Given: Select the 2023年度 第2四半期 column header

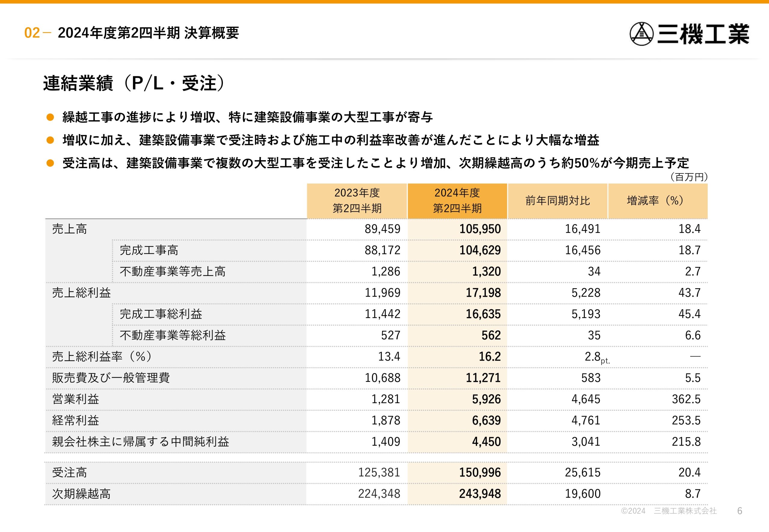Looking at the screenshot, I should pyautogui.click(x=357, y=201).
